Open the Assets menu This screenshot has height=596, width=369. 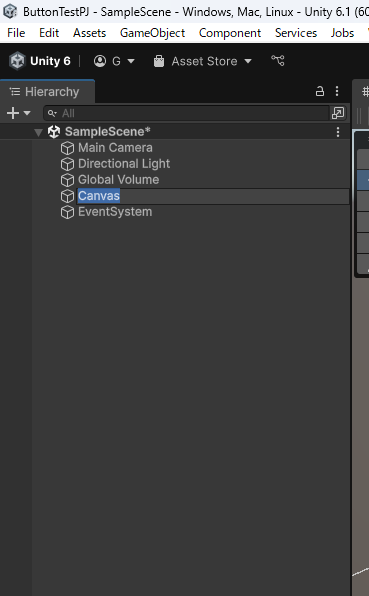[89, 33]
